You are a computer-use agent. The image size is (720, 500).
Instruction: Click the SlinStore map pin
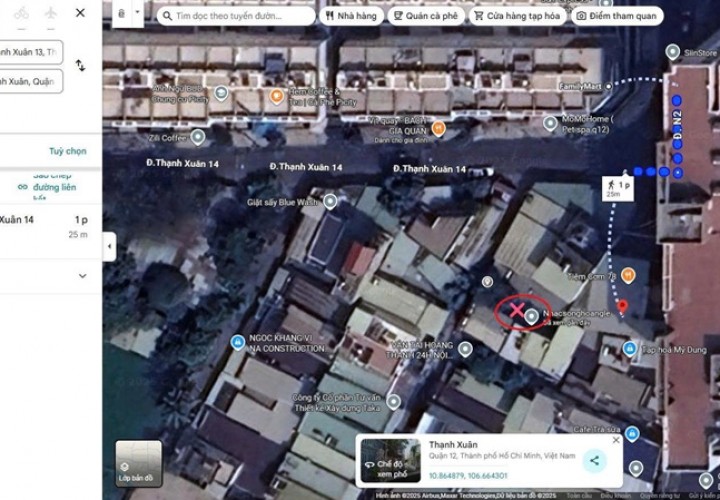pos(673,51)
